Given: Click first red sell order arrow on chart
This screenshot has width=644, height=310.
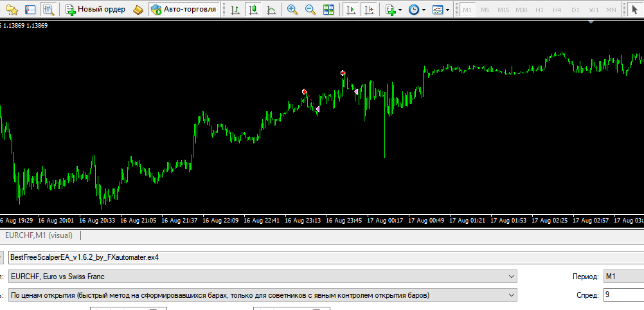Looking at the screenshot, I should [305, 91].
